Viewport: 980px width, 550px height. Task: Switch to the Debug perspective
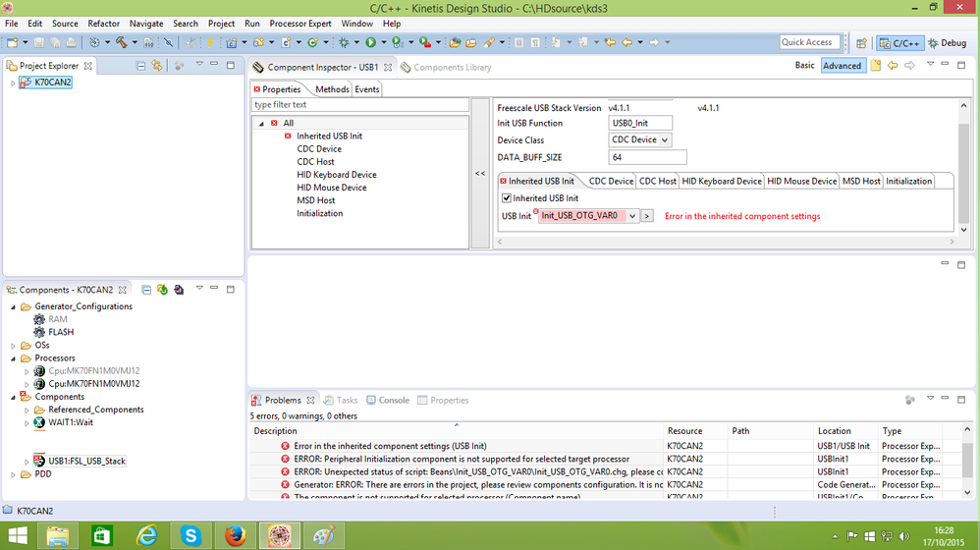click(x=947, y=43)
